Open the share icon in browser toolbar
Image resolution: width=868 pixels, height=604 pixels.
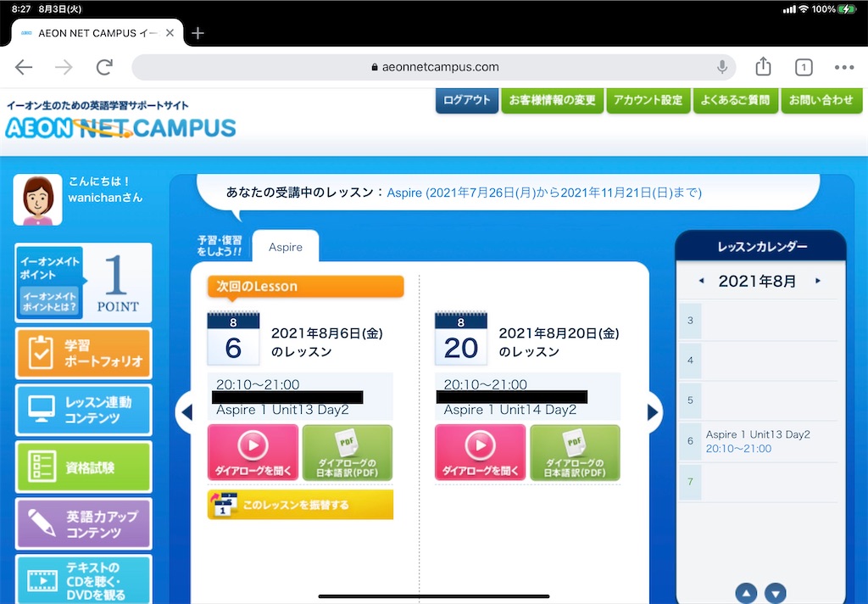pyautogui.click(x=764, y=66)
